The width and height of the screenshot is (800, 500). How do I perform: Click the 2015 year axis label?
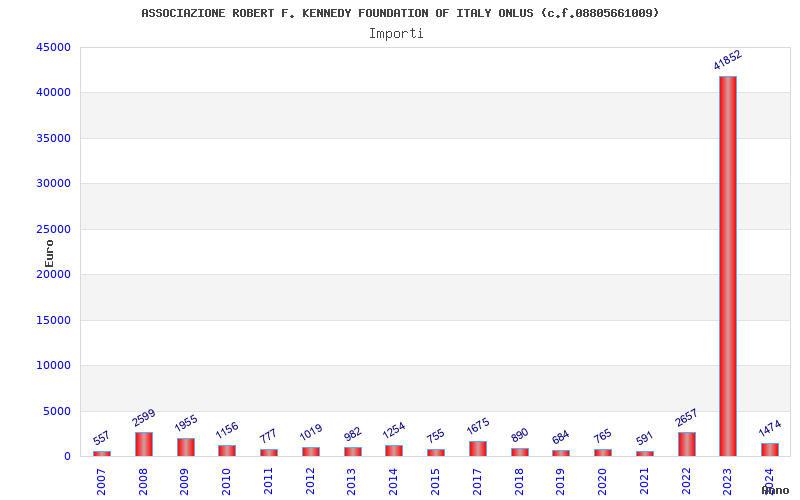coord(435,482)
